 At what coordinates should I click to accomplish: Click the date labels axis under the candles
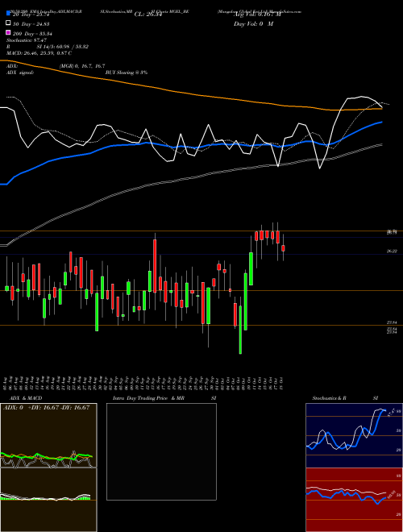(x=143, y=382)
